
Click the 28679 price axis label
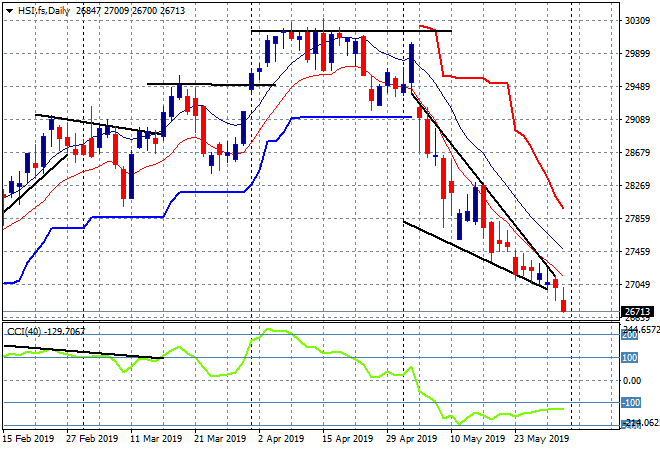point(637,153)
